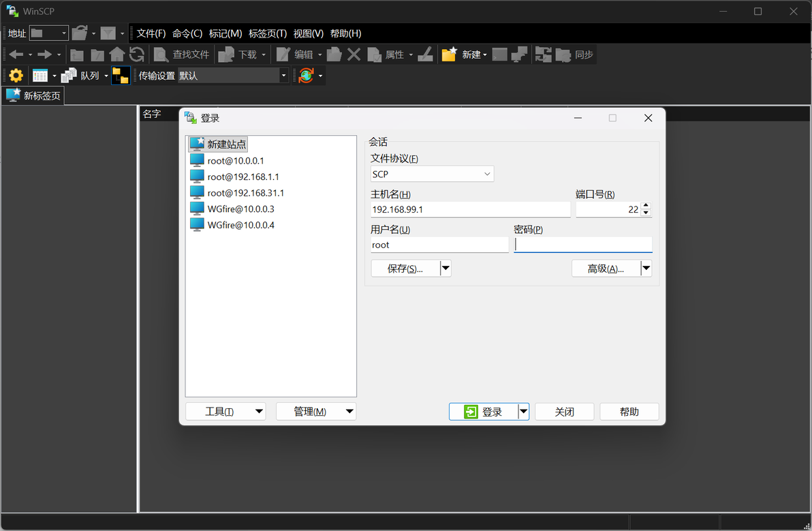The width and height of the screenshot is (812, 531).
Task: Expand the 新建 dropdown arrow in toolbar
Action: [x=485, y=55]
